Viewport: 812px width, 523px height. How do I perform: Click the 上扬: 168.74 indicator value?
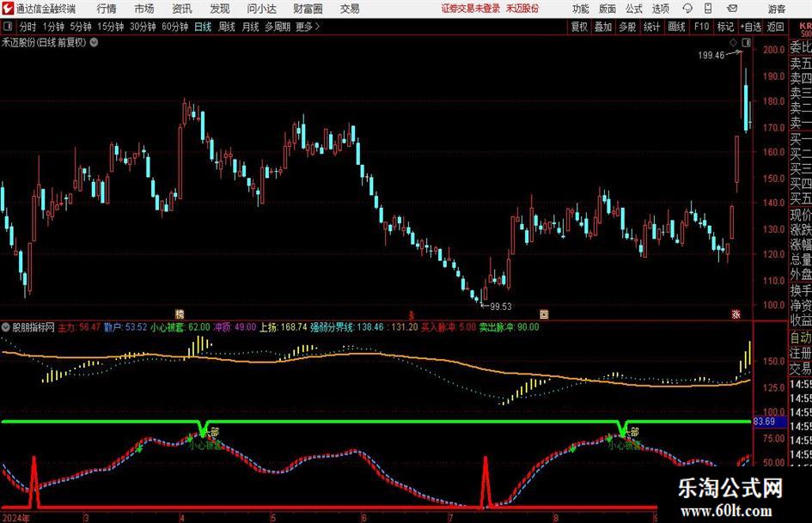point(284,327)
